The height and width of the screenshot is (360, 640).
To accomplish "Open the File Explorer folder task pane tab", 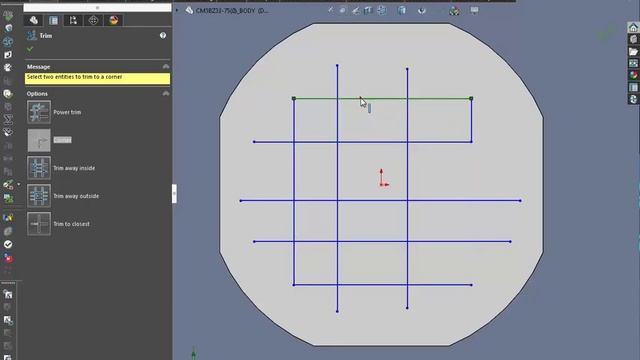I will tap(633, 51).
